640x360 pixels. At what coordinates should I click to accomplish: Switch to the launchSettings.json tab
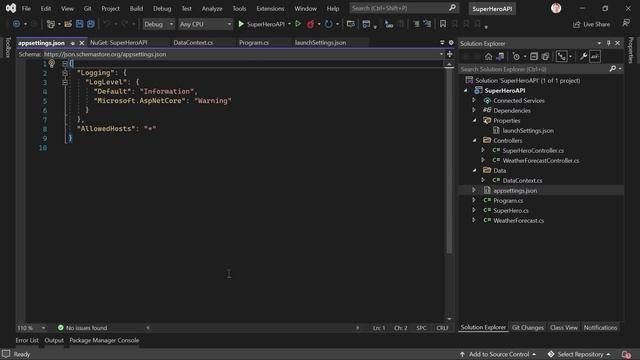coord(320,42)
